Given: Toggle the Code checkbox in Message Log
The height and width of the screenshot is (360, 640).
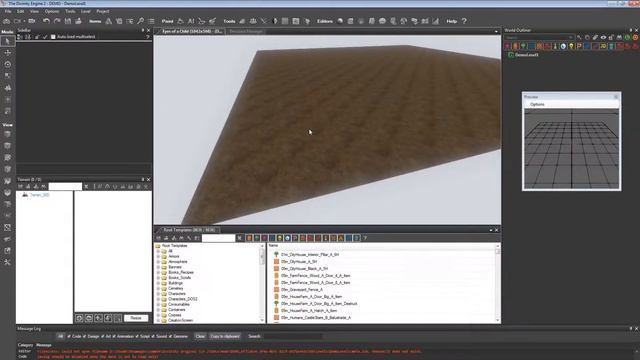Looking at the screenshot, I should 69,336.
